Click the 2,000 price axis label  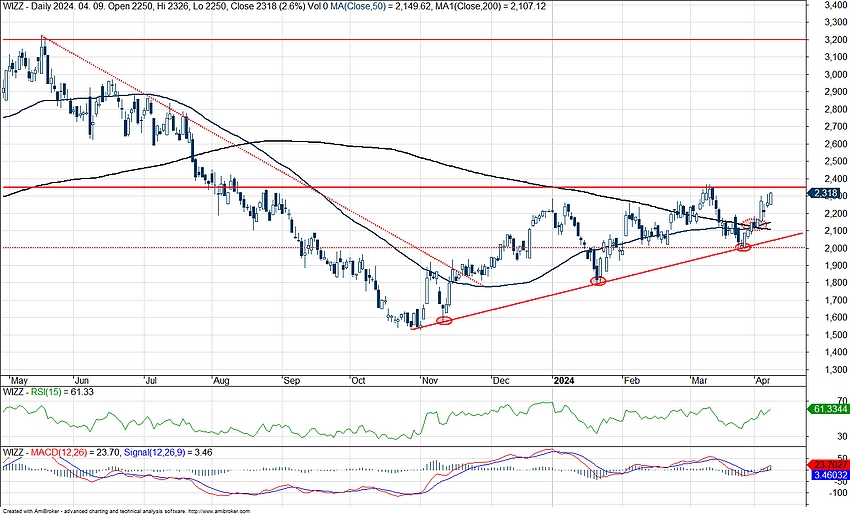click(835, 248)
